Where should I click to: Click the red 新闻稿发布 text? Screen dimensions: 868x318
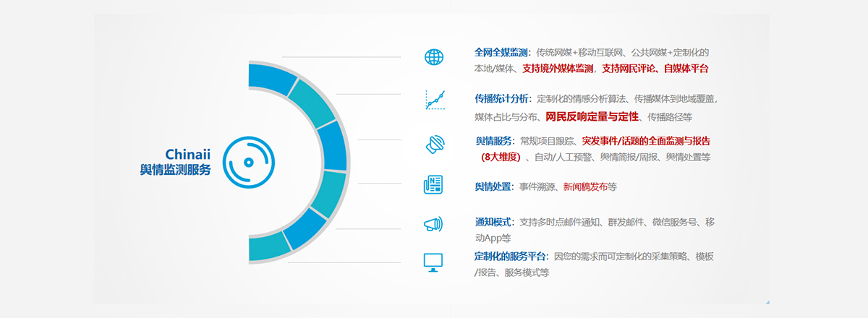(x=585, y=186)
